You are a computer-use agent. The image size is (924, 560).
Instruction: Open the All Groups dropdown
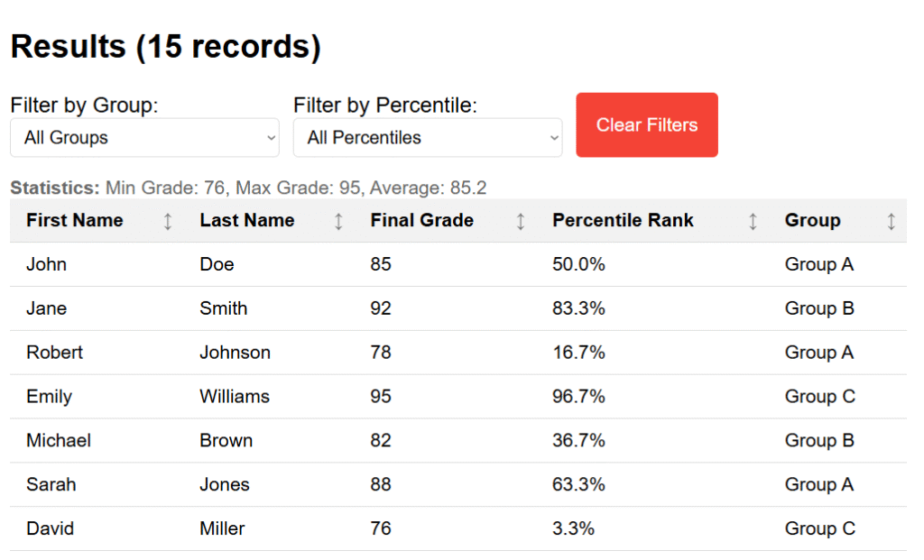[x=144, y=138]
